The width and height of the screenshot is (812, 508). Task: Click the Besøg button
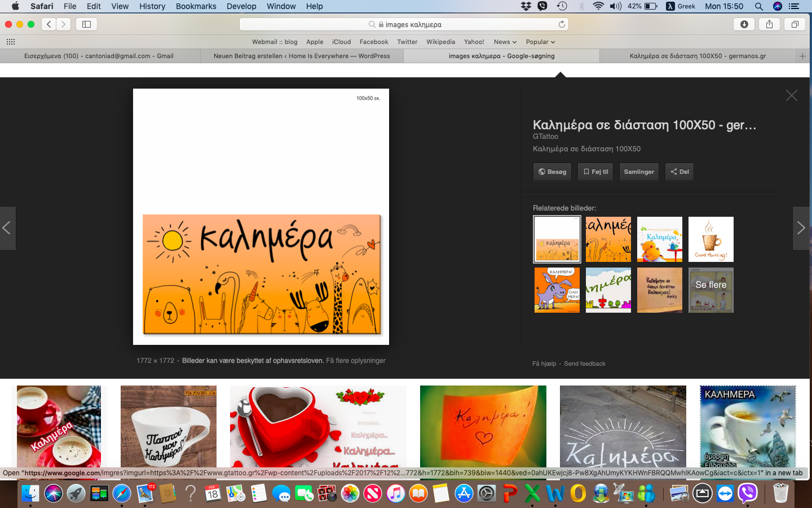pos(552,172)
